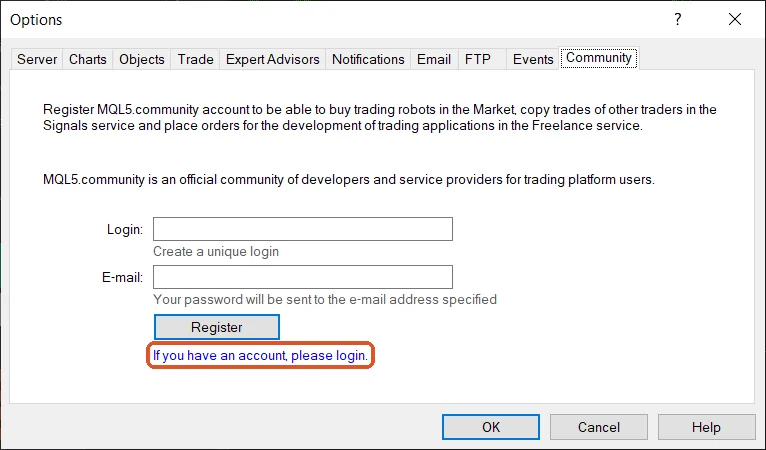The width and height of the screenshot is (766, 450).
Task: Click into the Login input field
Action: click(x=303, y=229)
